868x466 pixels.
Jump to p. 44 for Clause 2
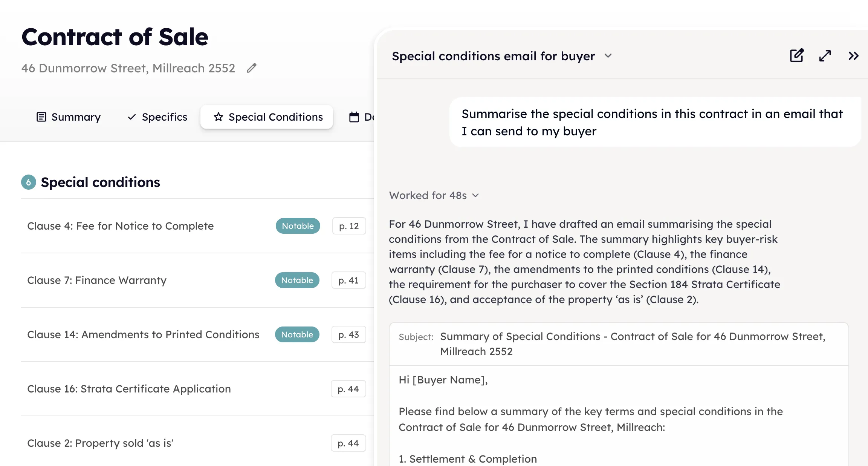(348, 443)
